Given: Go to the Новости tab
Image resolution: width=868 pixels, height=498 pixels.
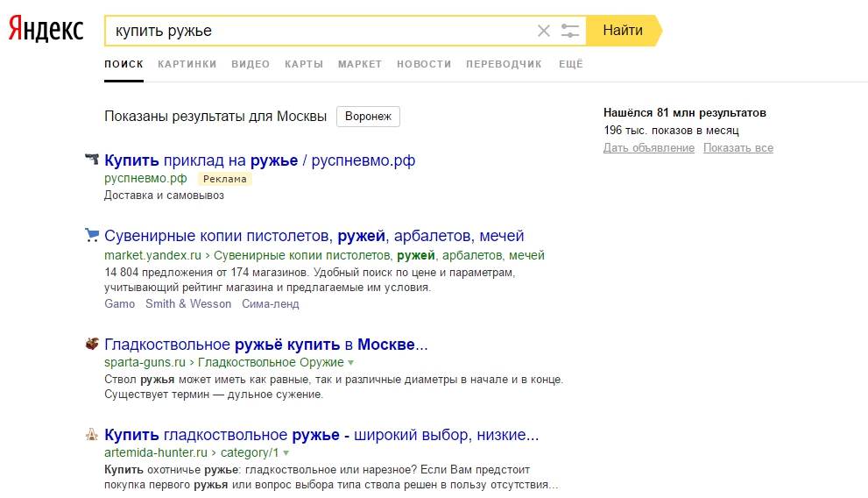Looking at the screenshot, I should (x=424, y=64).
